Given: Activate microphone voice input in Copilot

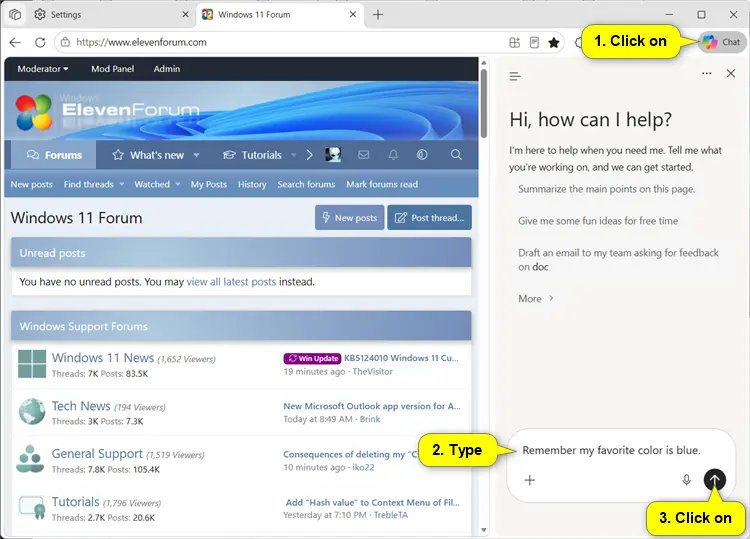Looking at the screenshot, I should pyautogui.click(x=686, y=480).
